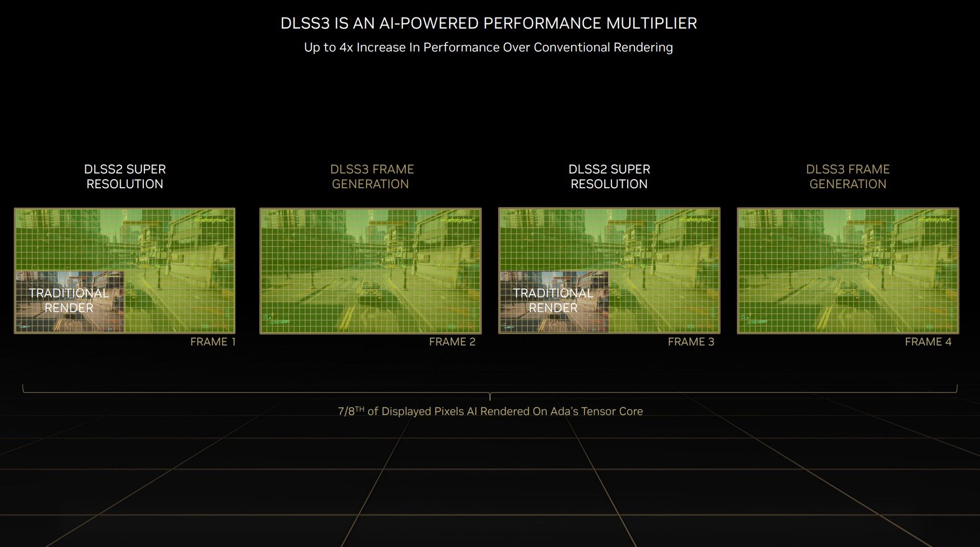Click the FRAME 1 caption
Screen dimensions: 980x547
(213, 341)
